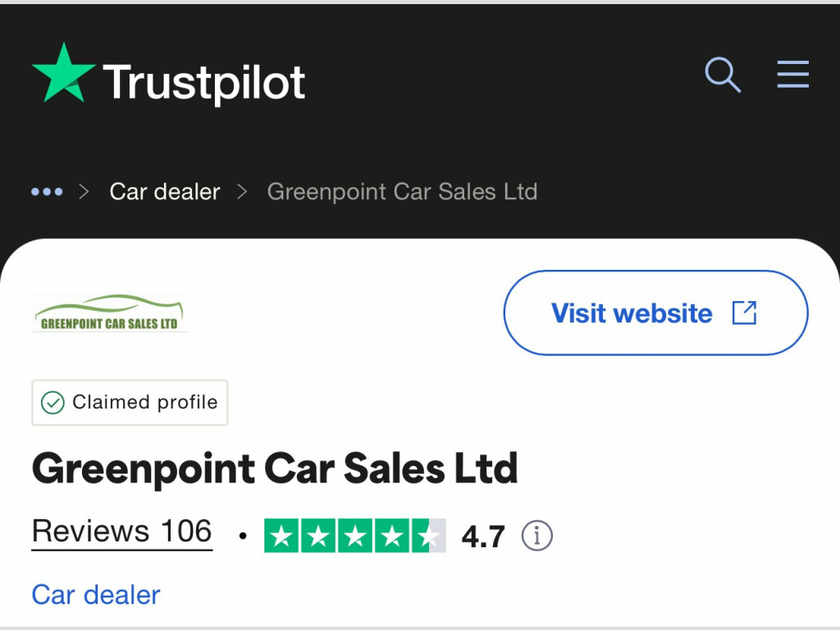Click the Greenpoint Car Sales Ltd breadcrumb
Screen dimensions: 840x630
(x=402, y=192)
